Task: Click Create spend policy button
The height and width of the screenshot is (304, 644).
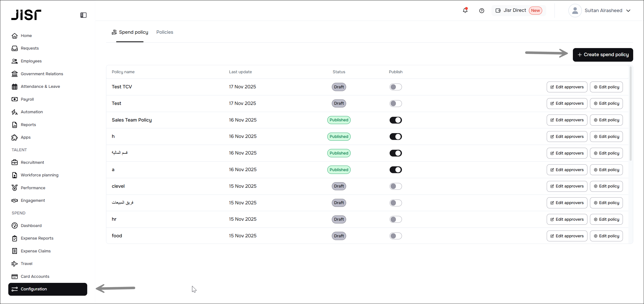Action: pyautogui.click(x=603, y=55)
